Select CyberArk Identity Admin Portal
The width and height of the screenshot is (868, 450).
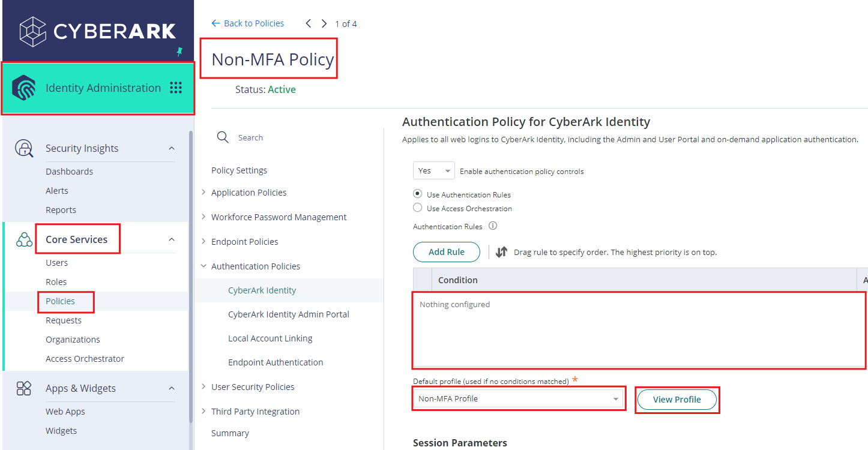[289, 314]
